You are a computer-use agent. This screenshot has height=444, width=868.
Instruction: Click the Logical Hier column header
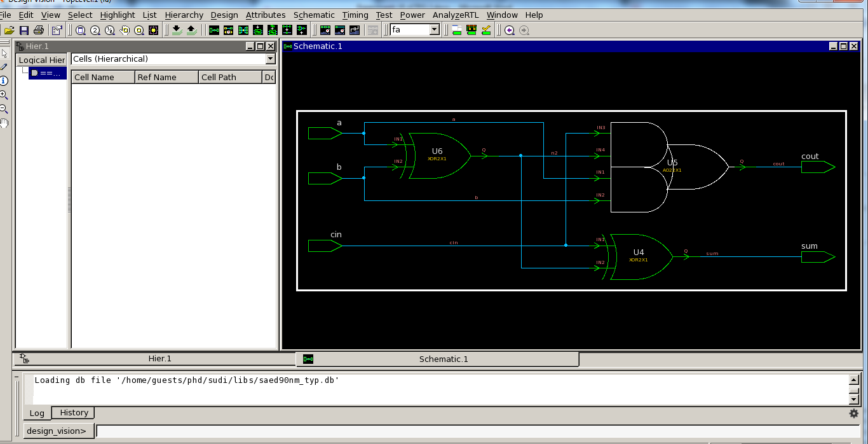tap(42, 60)
